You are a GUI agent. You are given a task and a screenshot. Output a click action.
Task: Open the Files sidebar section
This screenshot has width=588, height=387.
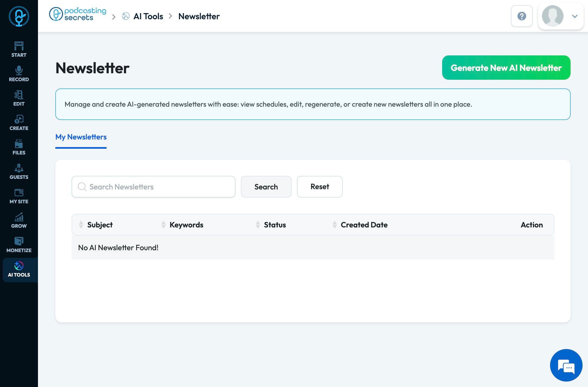click(x=19, y=147)
